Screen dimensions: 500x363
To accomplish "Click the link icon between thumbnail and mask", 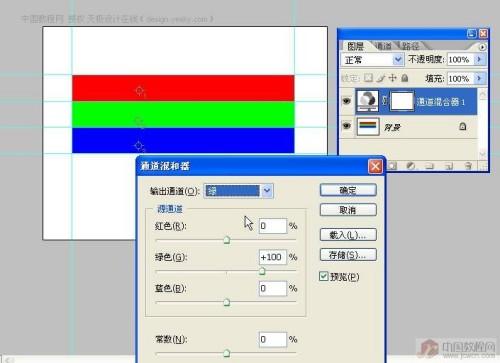I will click(x=384, y=101).
